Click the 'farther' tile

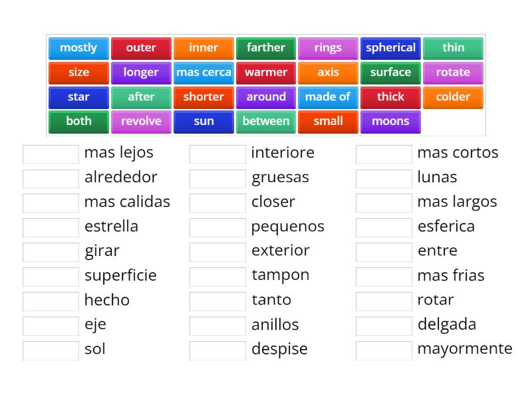(x=266, y=47)
